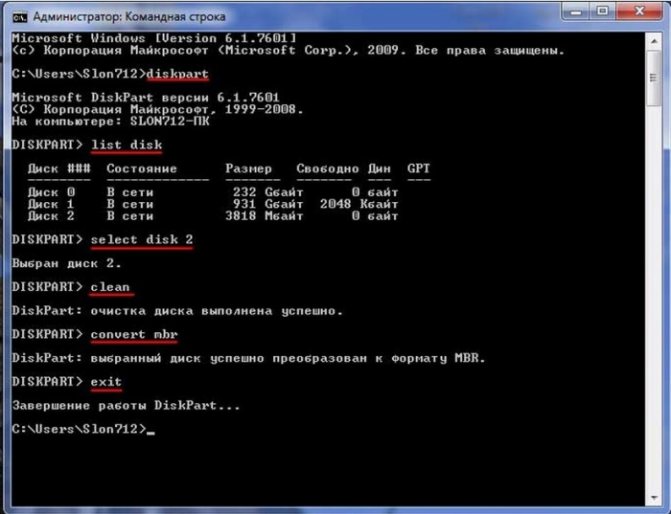Click the 'Дин' column header
The height and width of the screenshot is (514, 671).
pyautogui.click(x=379, y=169)
